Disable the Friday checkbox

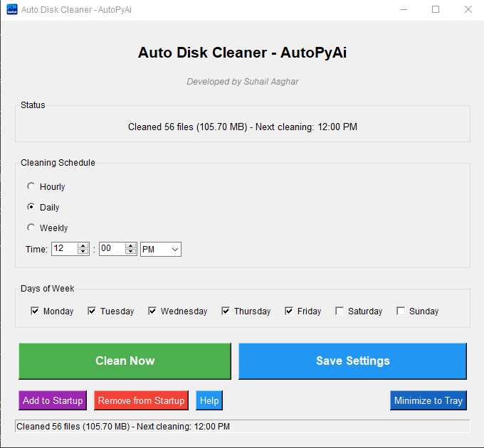pos(289,311)
